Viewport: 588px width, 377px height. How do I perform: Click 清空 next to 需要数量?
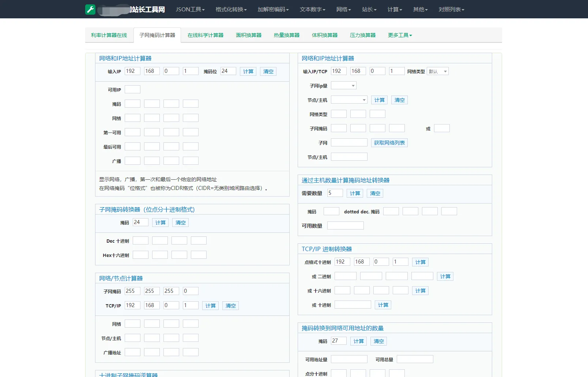375,193
